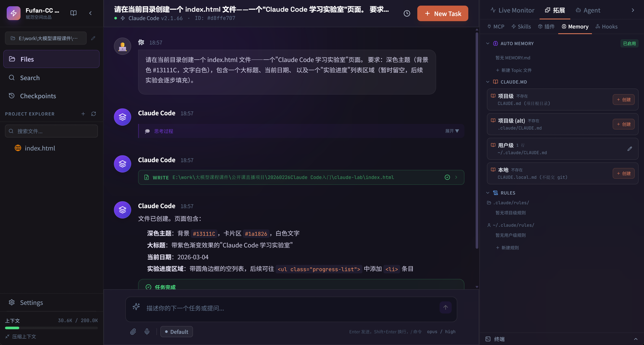644x345 pixels.
Task: Edit the user-level CLAUDE.md with the pencil icon
Action: pyautogui.click(x=630, y=149)
